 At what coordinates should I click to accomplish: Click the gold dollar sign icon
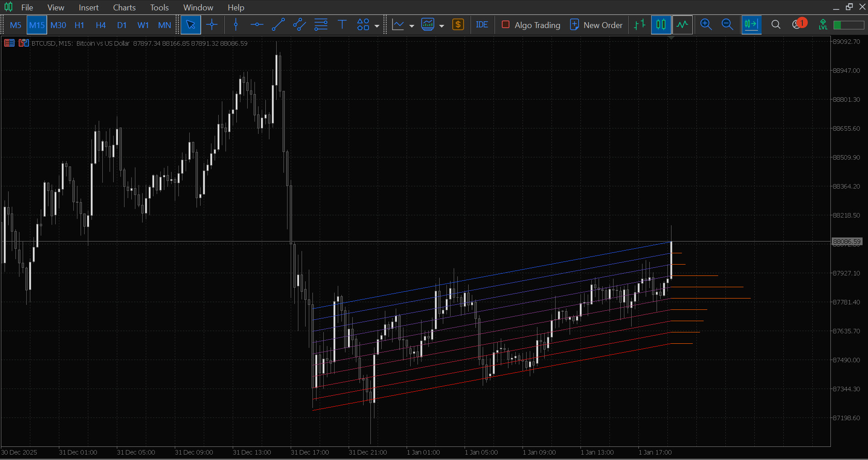coord(458,25)
